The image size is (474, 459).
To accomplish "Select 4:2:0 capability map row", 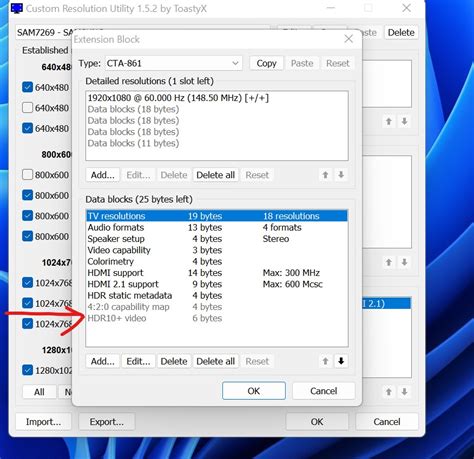I will 217,307.
